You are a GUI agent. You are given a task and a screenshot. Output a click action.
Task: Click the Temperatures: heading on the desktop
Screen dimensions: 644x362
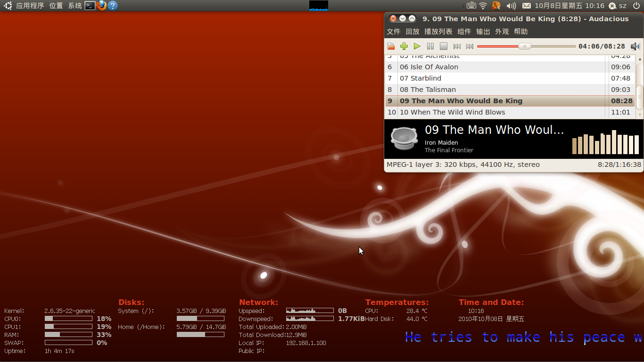(397, 303)
